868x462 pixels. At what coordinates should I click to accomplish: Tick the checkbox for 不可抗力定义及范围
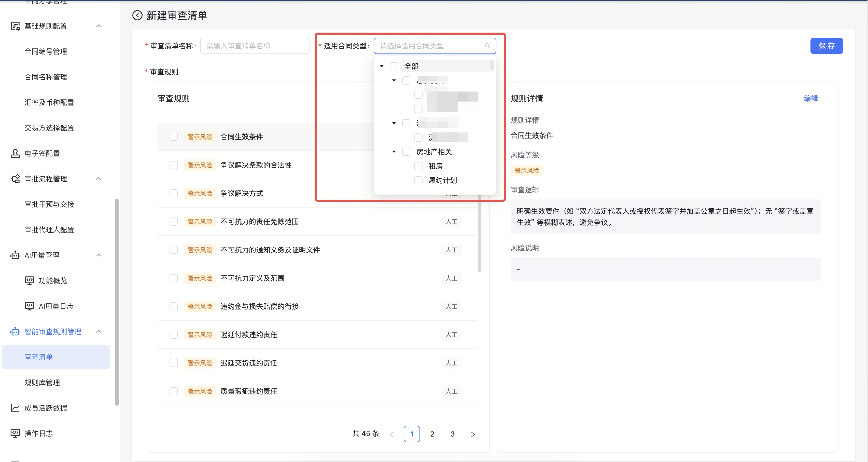pos(174,278)
